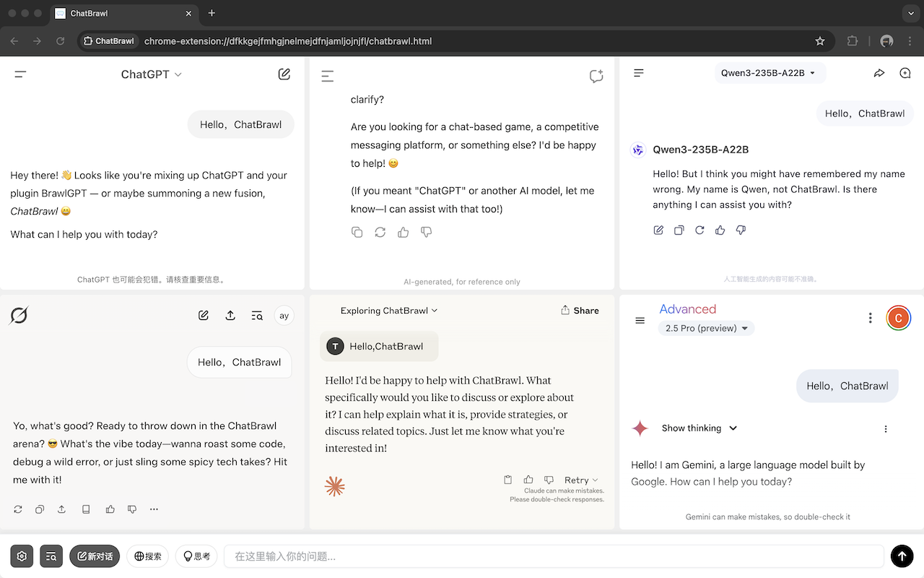Screen dimensions: 924x578
Task: Thumbs up the Claude response
Action: click(x=528, y=480)
